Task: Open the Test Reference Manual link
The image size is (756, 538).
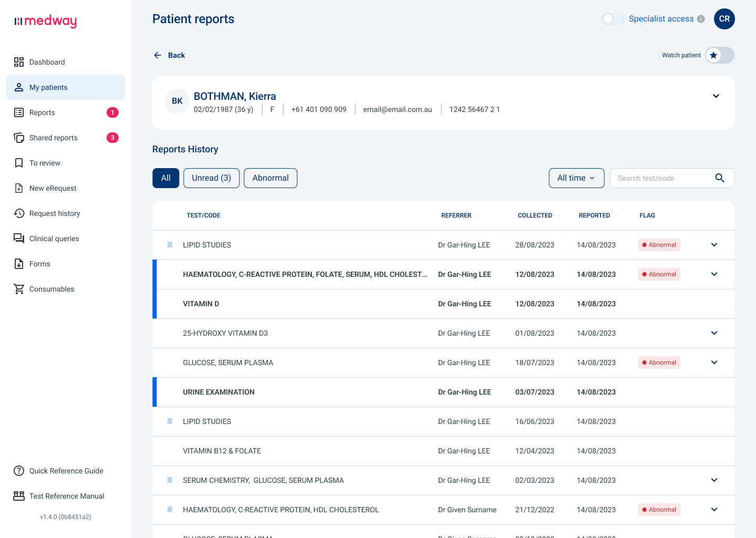Action: (x=67, y=496)
